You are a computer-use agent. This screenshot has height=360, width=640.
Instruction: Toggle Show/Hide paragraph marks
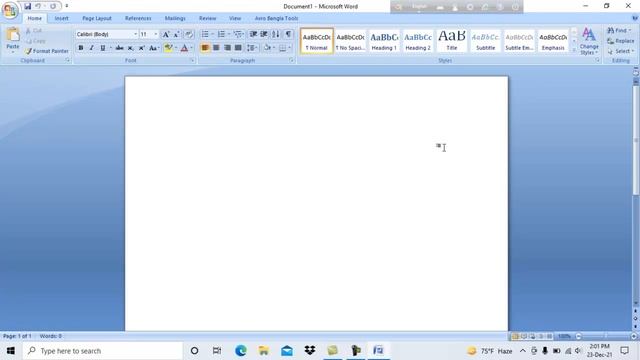(288, 34)
